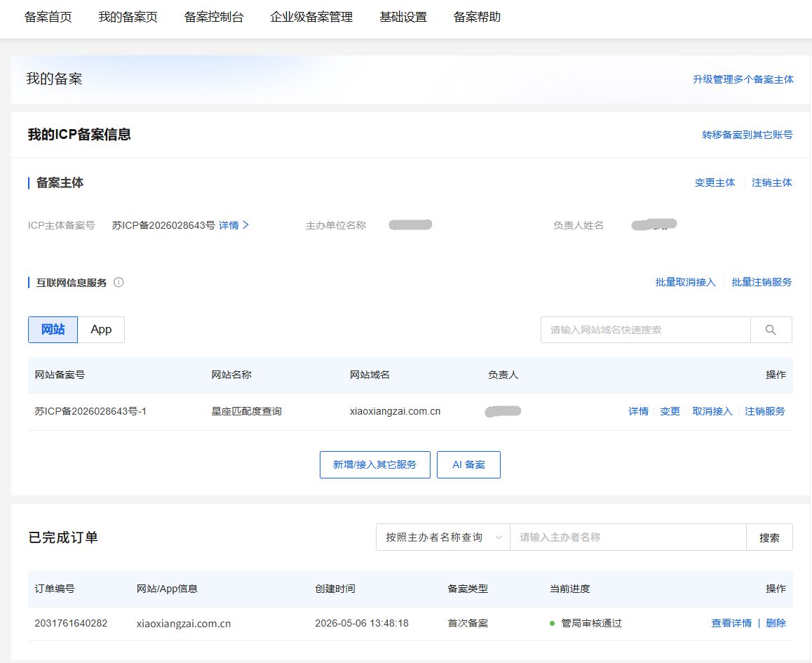Click the AI 备案 button
This screenshot has width=812, height=663.
click(468, 464)
